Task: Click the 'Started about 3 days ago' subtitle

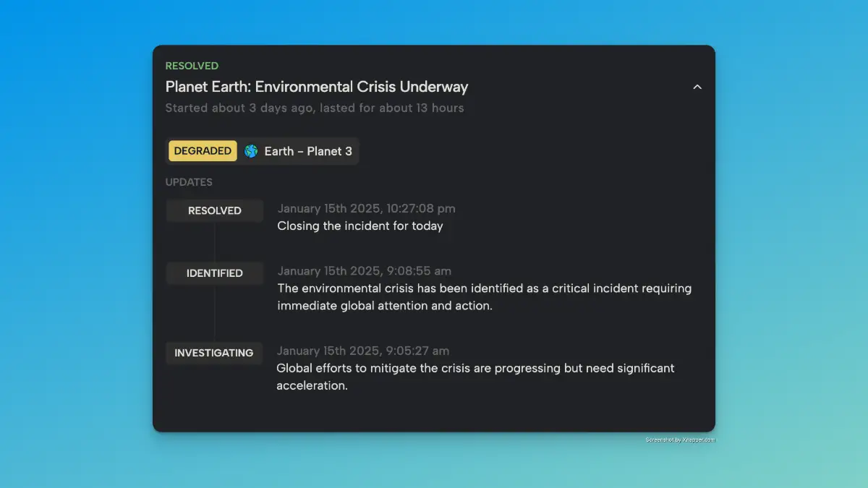Action: click(x=315, y=108)
